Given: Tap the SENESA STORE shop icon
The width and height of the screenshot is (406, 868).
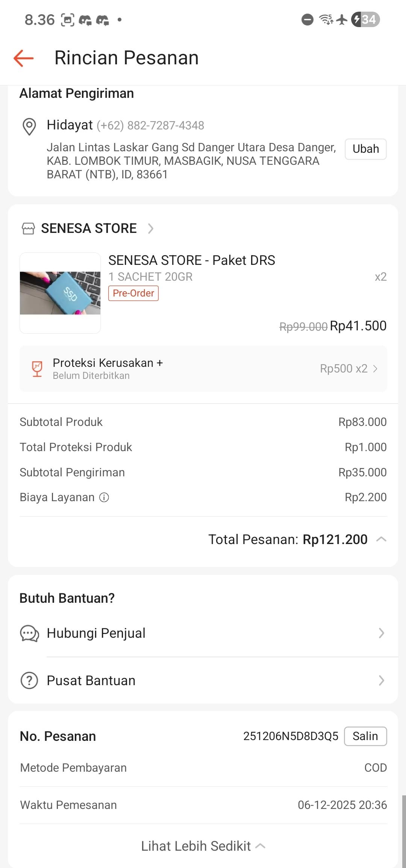Looking at the screenshot, I should [28, 228].
